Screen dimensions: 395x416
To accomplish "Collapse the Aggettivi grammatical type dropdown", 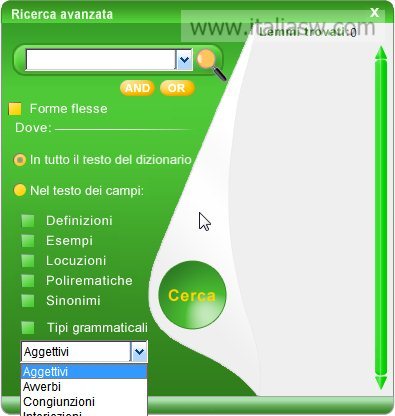I will 139,351.
